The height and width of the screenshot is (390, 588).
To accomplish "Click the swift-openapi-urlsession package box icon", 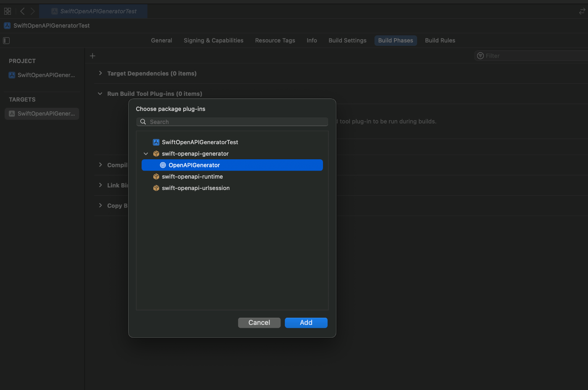I will pyautogui.click(x=156, y=188).
